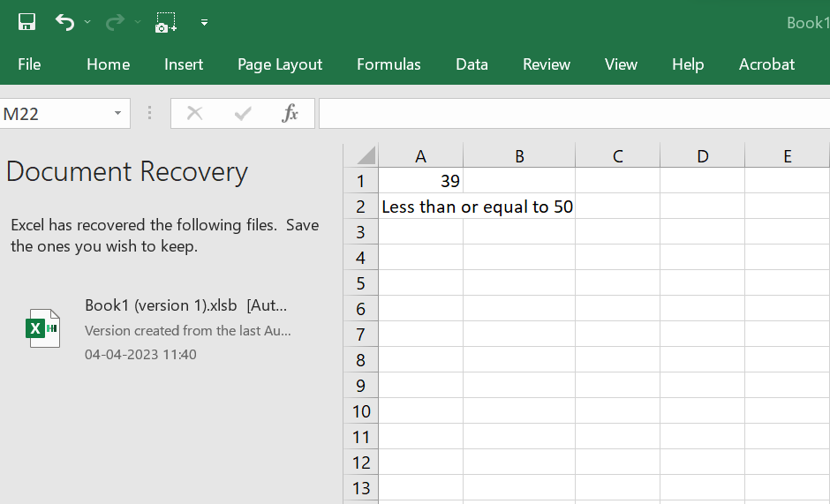Select row 13 header
The height and width of the screenshot is (504, 830).
click(361, 488)
